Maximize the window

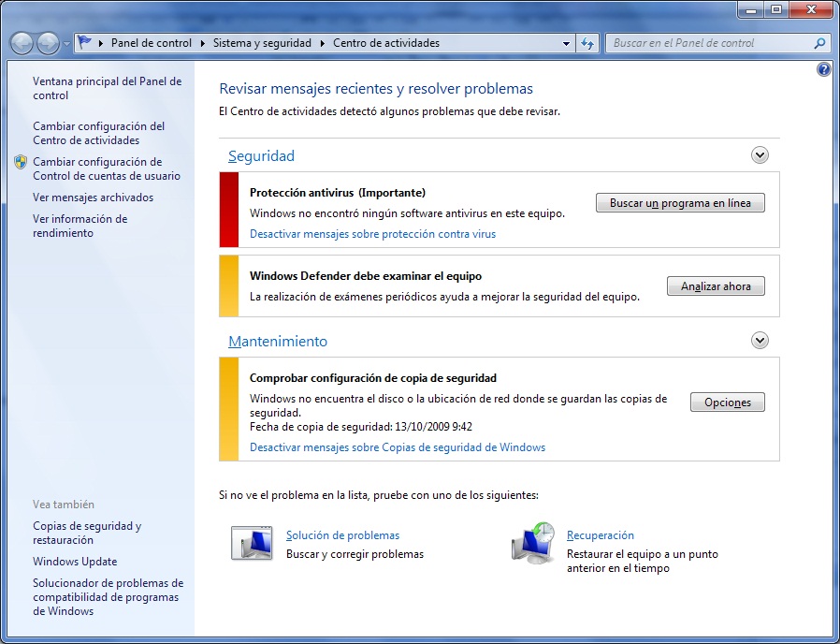coord(776,9)
